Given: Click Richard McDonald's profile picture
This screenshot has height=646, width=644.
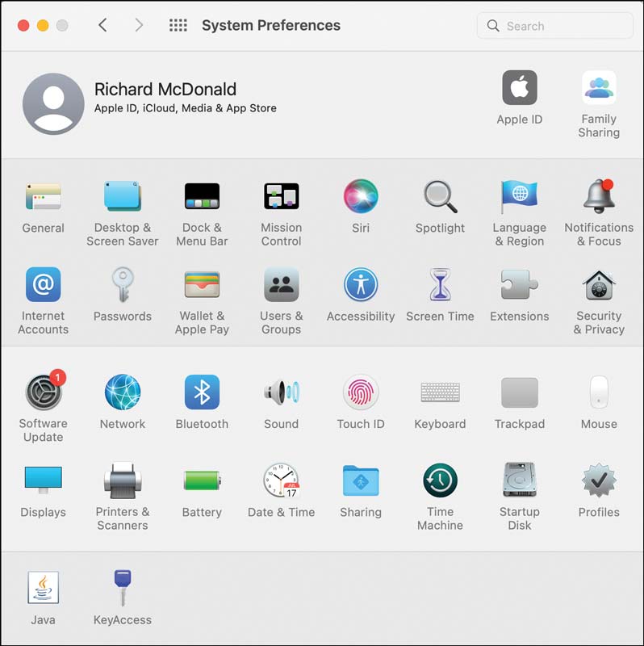Looking at the screenshot, I should coord(53,104).
